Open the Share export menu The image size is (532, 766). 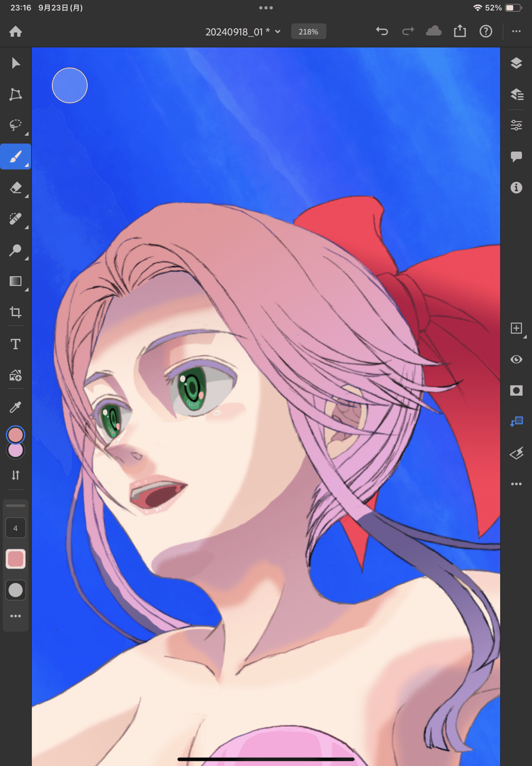[460, 31]
